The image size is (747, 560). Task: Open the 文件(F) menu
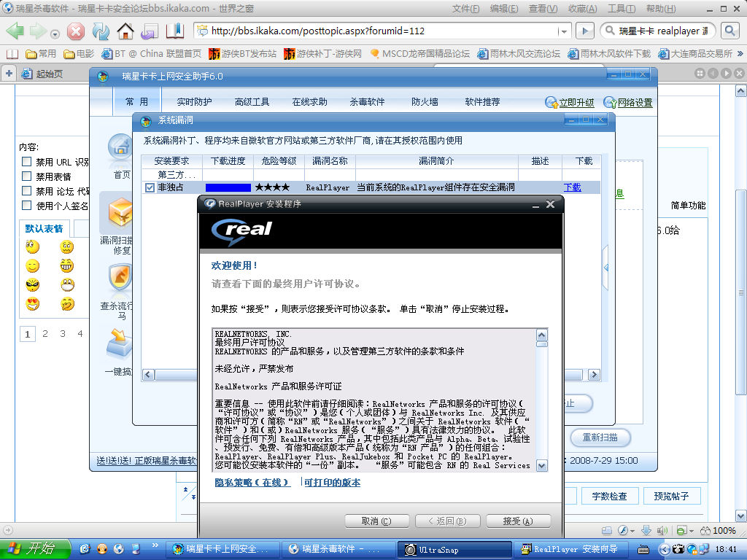(465, 9)
